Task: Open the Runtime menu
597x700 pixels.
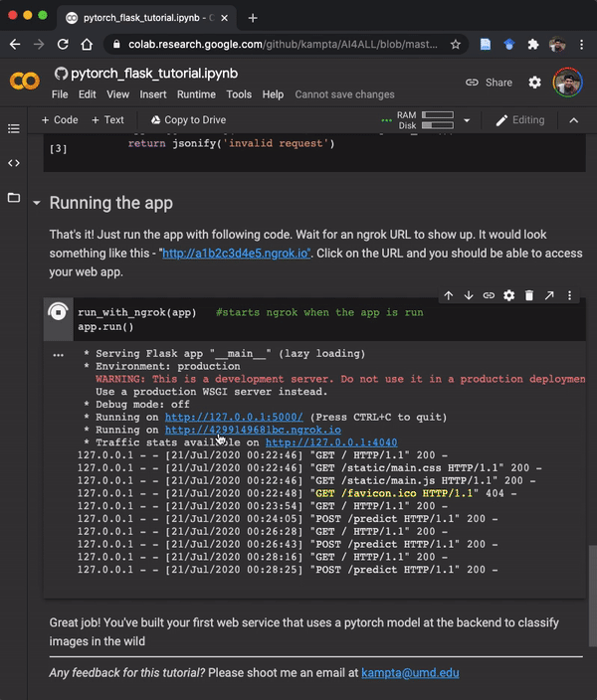Action: [x=196, y=94]
